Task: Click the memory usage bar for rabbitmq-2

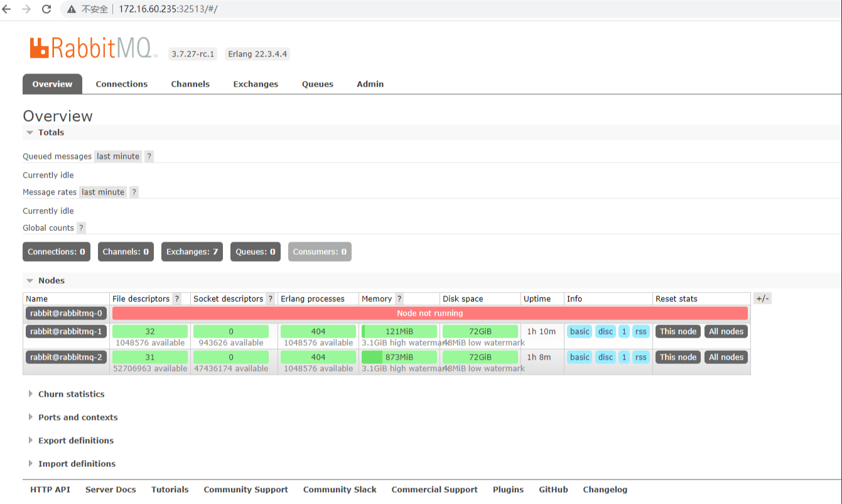Action: click(x=399, y=357)
